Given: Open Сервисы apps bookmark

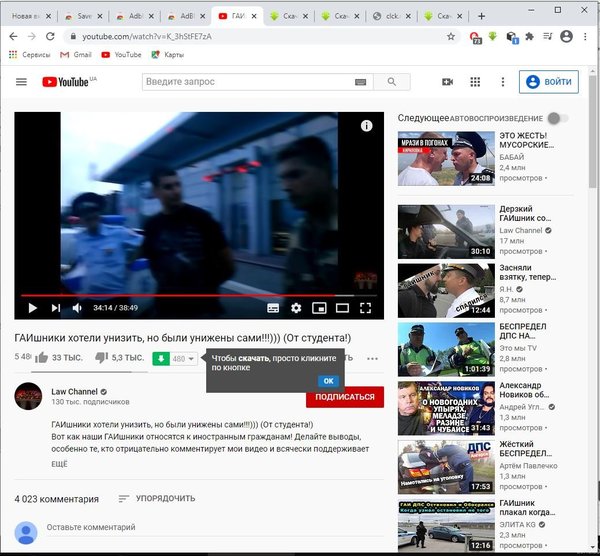Looking at the screenshot, I should tap(29, 55).
